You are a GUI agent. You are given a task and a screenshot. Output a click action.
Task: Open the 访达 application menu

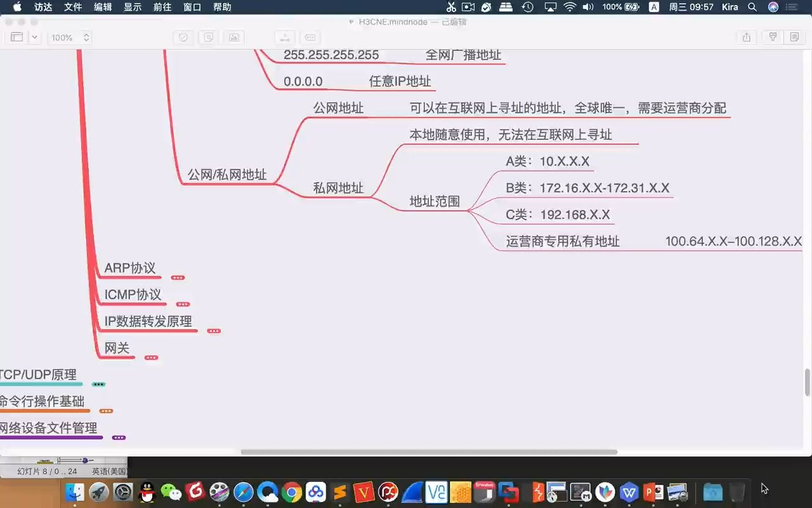pyautogui.click(x=43, y=7)
